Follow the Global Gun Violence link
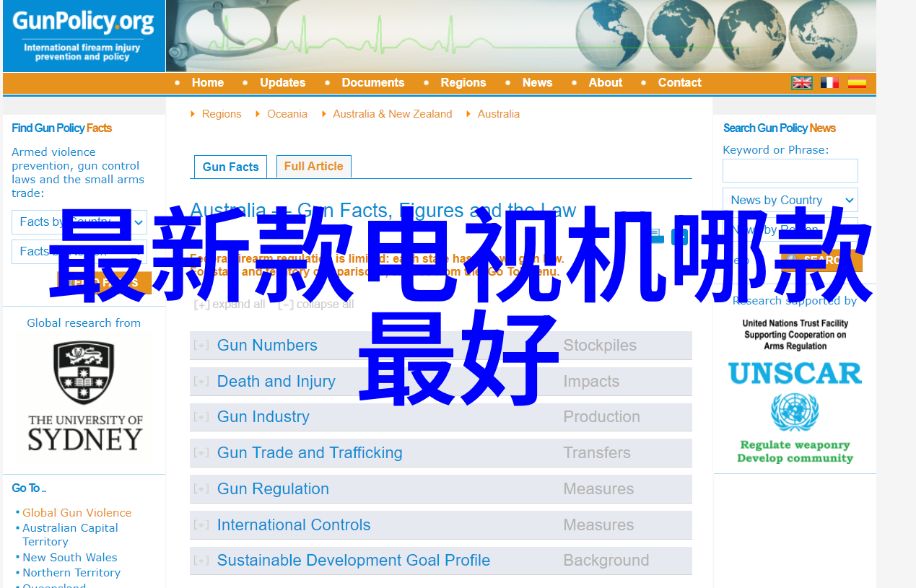The height and width of the screenshot is (588, 916). point(77,513)
